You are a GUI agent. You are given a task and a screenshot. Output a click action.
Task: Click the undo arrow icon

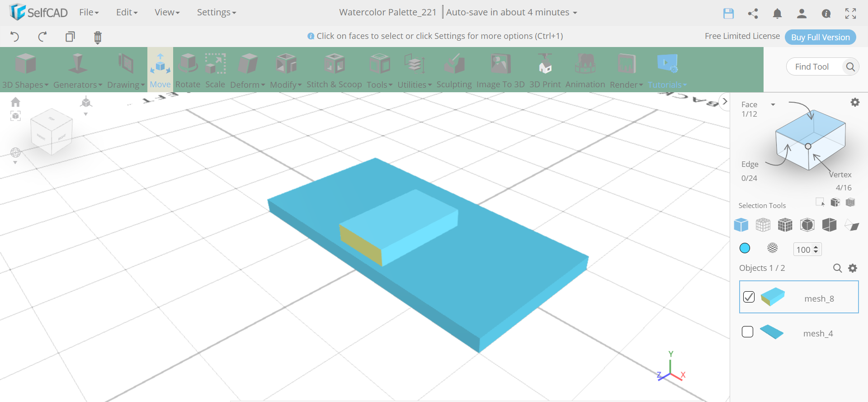click(x=14, y=37)
